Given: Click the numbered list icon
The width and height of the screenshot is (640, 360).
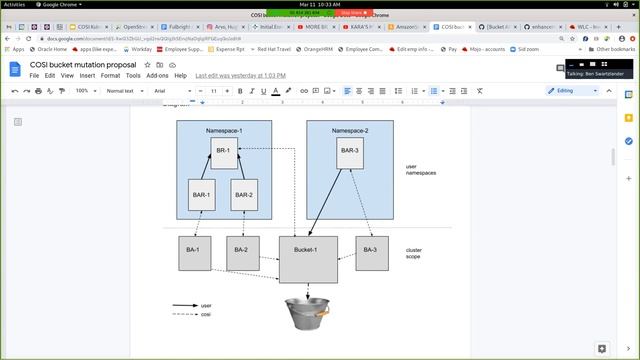Looking at the screenshot, I should 415,91.
